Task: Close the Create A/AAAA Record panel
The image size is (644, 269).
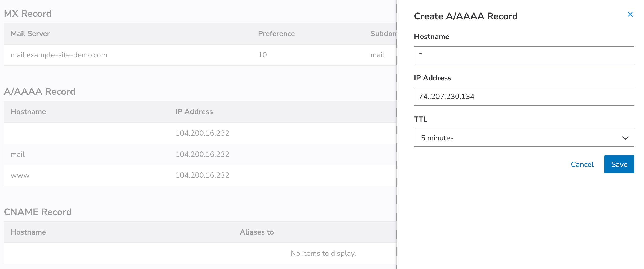Action: coord(630,15)
